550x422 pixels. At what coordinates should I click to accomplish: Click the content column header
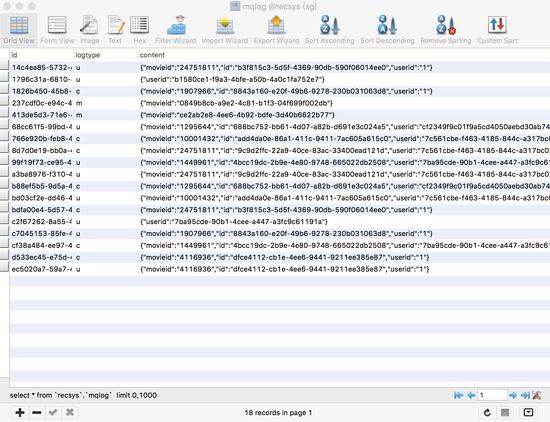[152, 55]
